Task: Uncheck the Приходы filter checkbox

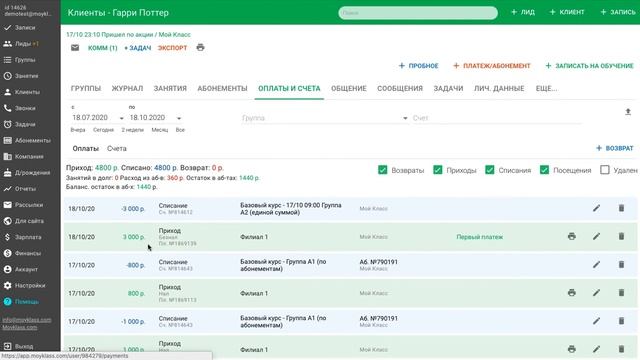Action: 438,170
